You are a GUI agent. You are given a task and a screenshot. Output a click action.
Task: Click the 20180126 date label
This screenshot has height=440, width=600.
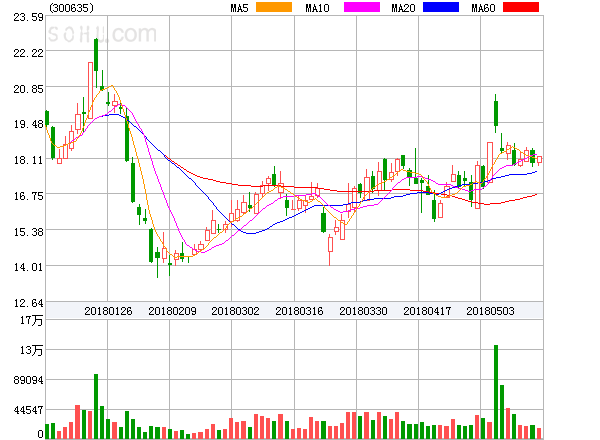[108, 311]
